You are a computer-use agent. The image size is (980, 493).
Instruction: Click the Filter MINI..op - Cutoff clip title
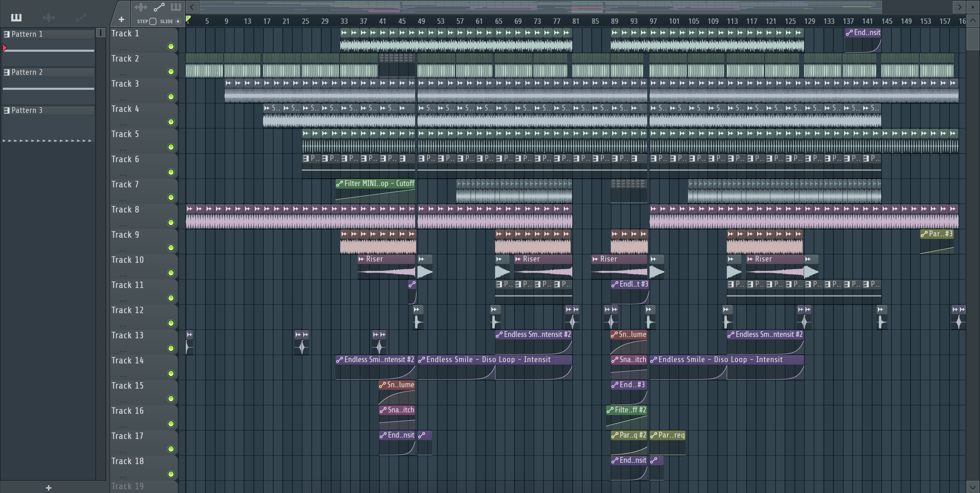379,184
